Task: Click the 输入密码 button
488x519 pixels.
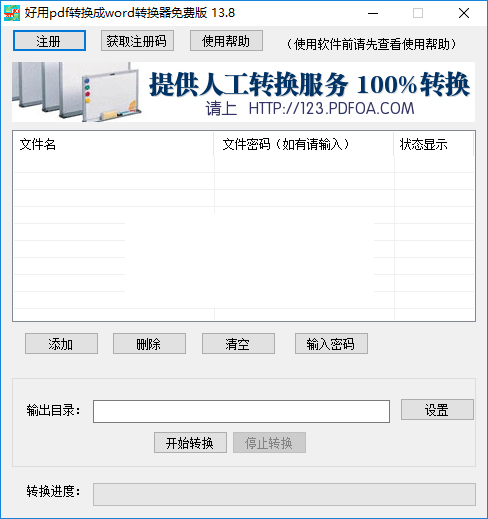Action: click(331, 343)
